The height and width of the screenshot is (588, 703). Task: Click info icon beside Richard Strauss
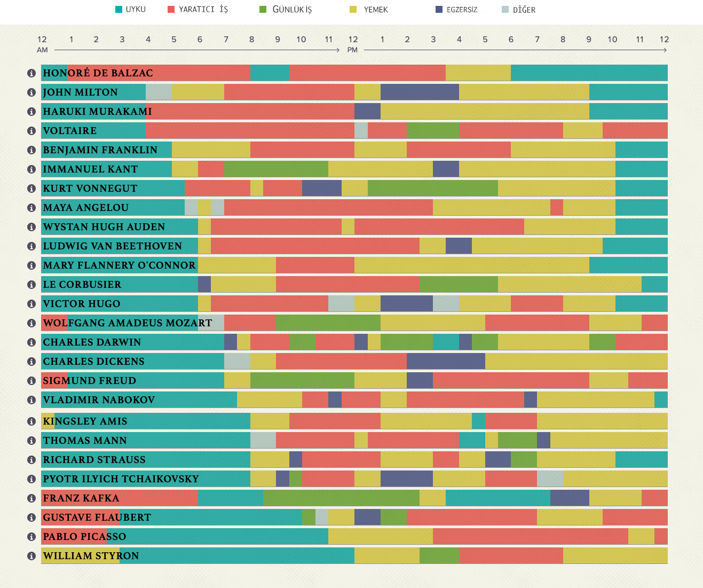[31, 460]
